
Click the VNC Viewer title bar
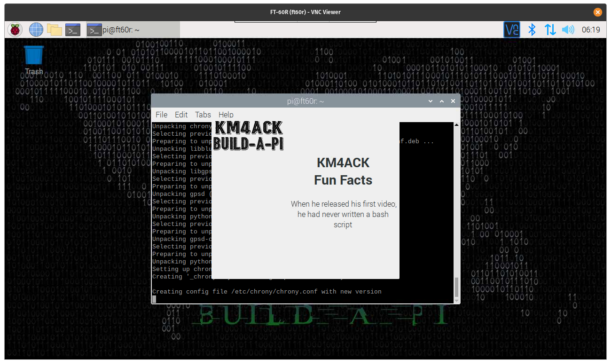(x=305, y=12)
